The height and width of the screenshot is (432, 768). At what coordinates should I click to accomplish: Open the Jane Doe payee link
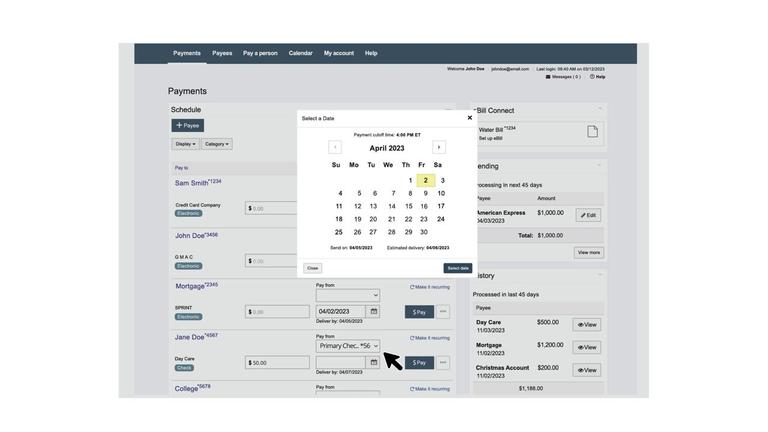(x=196, y=336)
